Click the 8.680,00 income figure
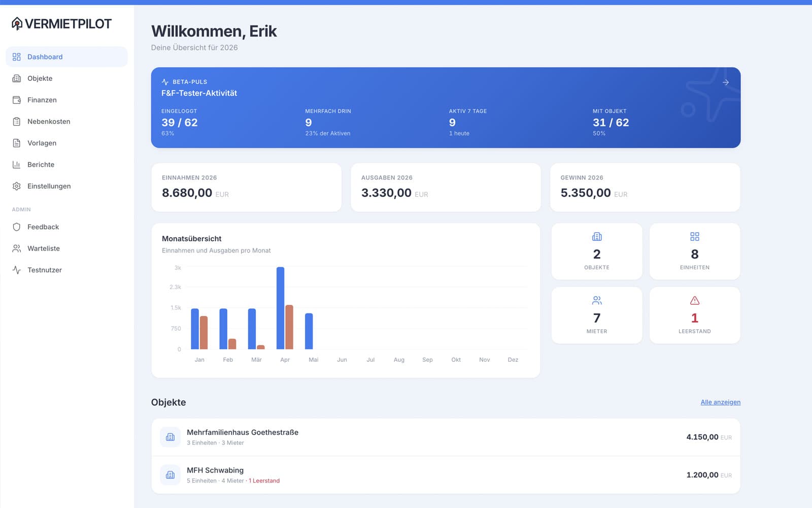 (x=187, y=193)
